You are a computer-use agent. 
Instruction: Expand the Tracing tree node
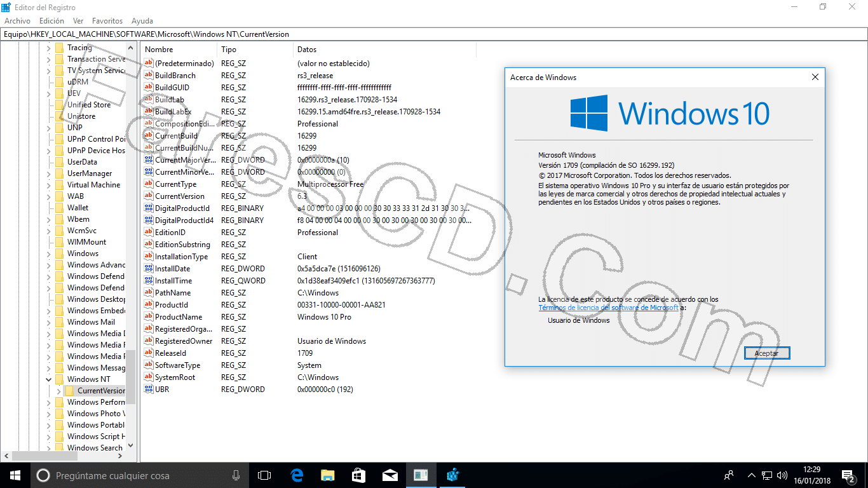tap(49, 48)
